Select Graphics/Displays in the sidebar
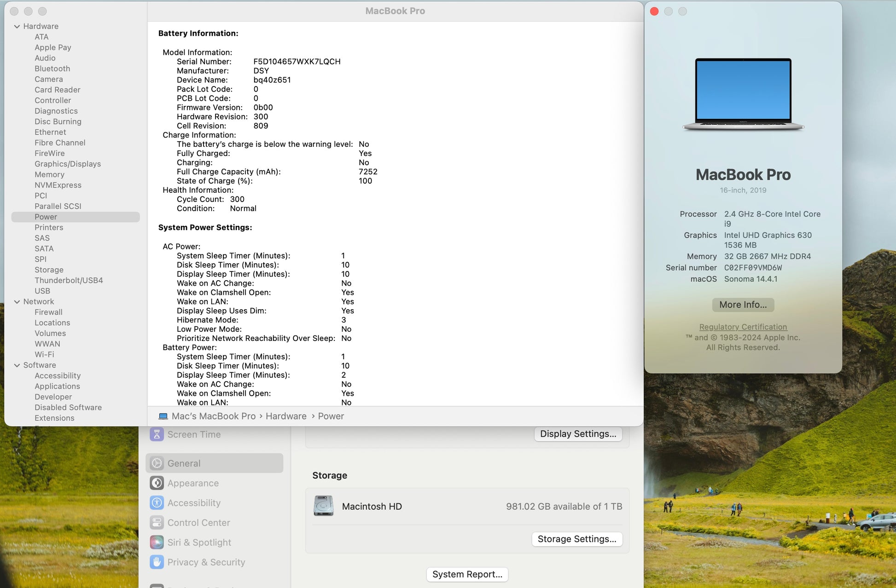 click(x=68, y=164)
